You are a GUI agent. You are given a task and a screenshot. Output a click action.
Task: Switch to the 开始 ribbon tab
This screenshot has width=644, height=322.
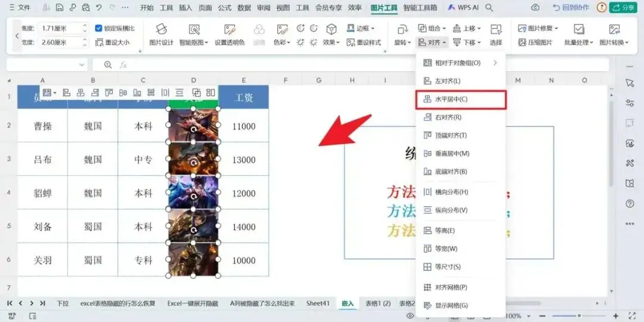(147, 7)
